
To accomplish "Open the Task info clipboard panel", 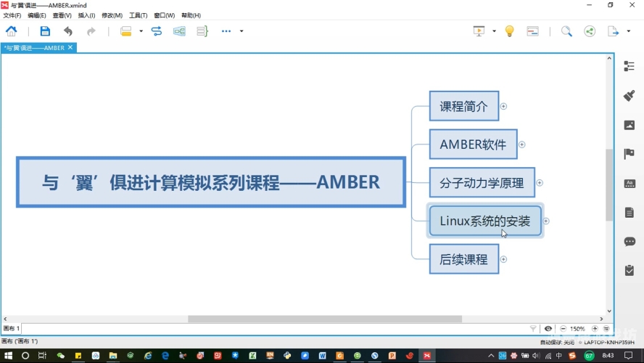I will [x=629, y=270].
